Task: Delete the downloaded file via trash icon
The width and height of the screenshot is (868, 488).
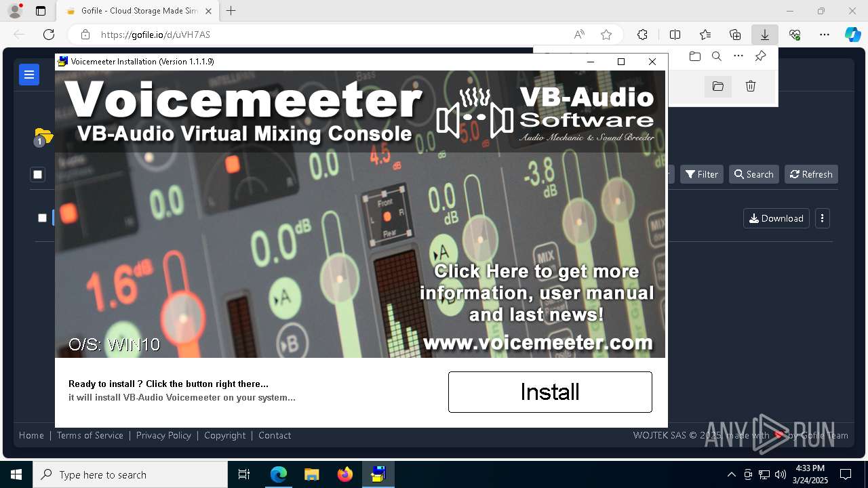Action: [x=751, y=86]
